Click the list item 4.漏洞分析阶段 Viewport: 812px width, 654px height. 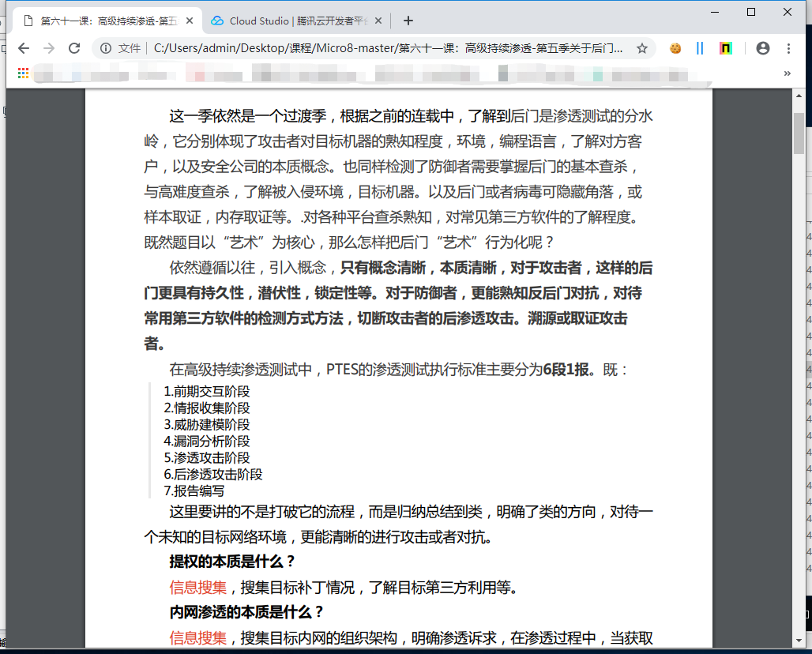(207, 442)
